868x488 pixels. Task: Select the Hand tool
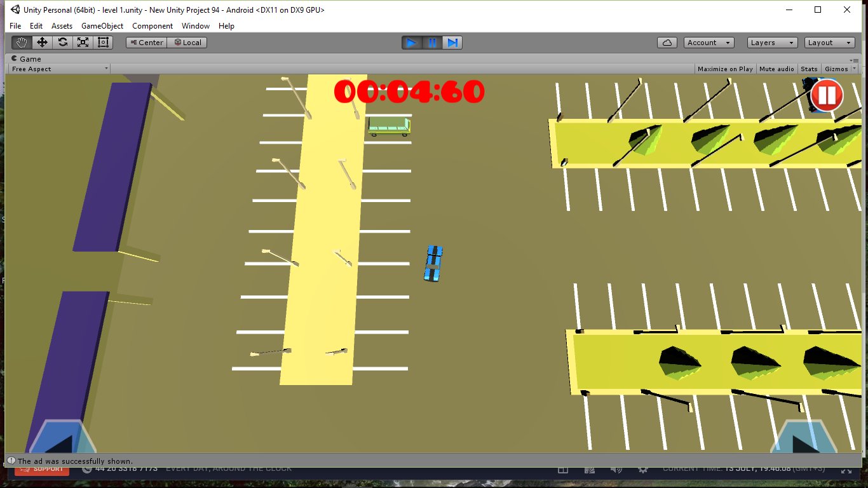click(21, 42)
